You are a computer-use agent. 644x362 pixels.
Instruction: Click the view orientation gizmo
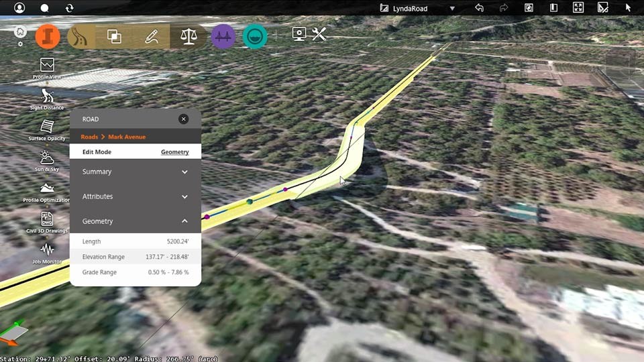pos(13,333)
